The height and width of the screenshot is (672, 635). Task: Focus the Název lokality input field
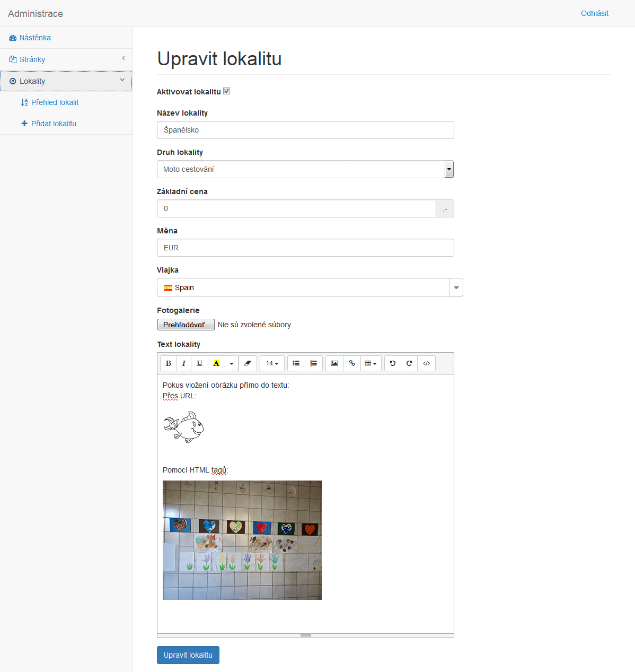[305, 130]
